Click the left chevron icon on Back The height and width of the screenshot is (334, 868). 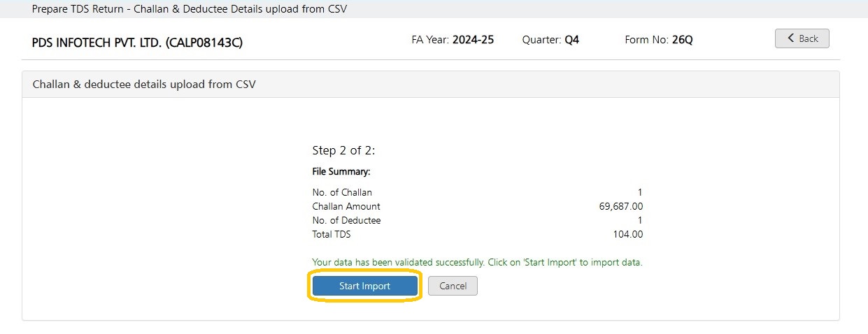coord(790,38)
